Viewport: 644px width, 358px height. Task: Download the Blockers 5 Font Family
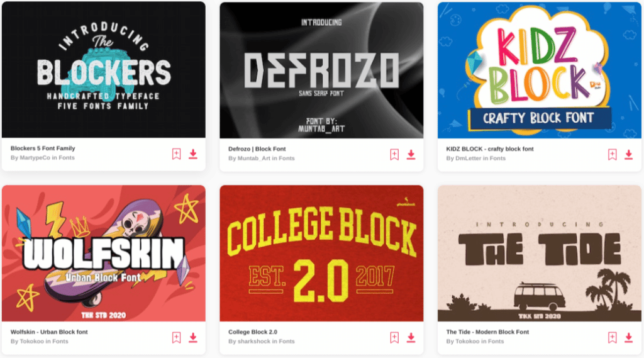click(x=193, y=154)
